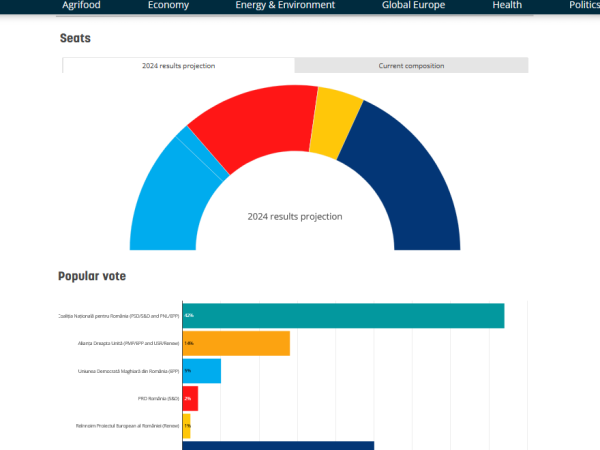600x450 pixels.
Task: Click the dark blue bar at chart bottom
Action: [278, 445]
